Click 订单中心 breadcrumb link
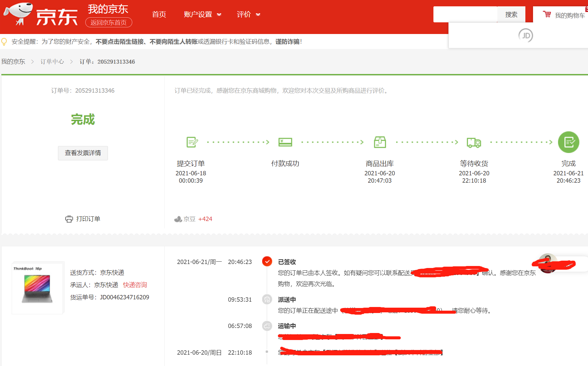588x366 pixels. click(x=52, y=62)
